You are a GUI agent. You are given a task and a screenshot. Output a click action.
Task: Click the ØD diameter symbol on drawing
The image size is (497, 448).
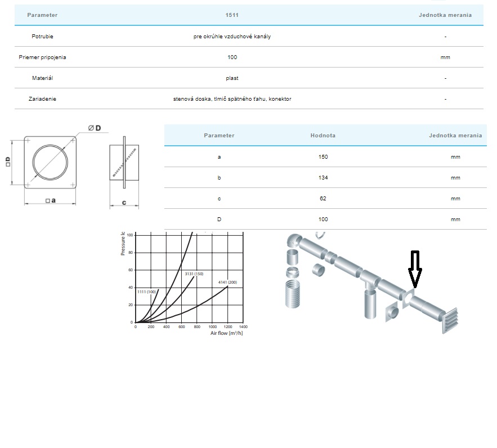point(94,128)
